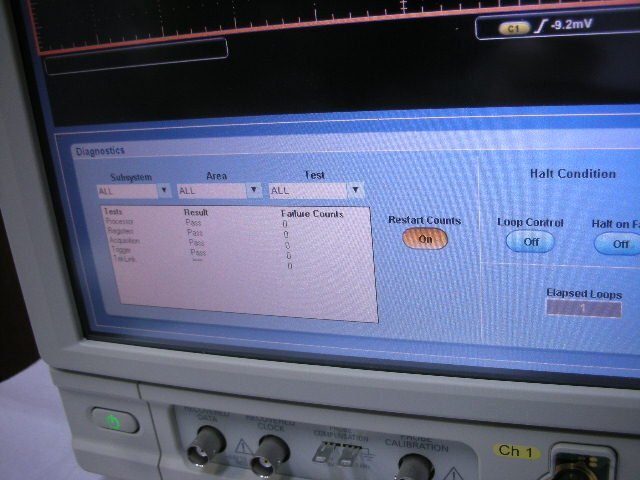Toggle the Restart Counts On button
Screen dimensions: 640x480
click(425, 239)
